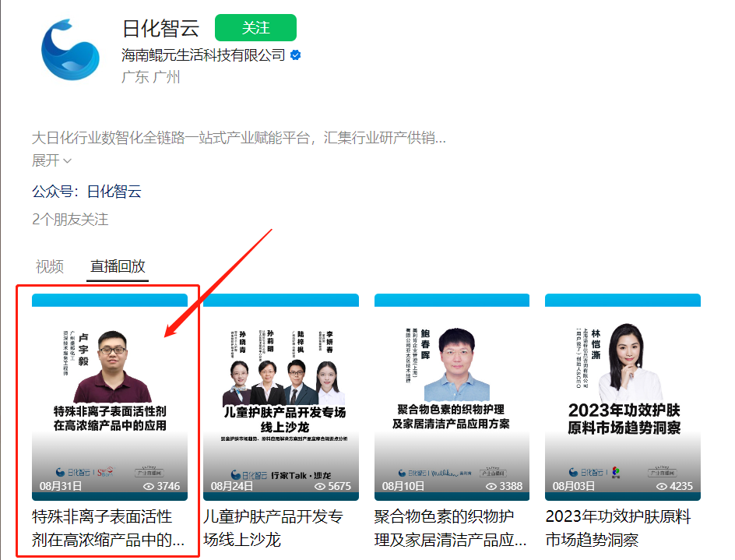
Task: Click eye view-count icon on 08月24日 video
Action: coord(320,486)
